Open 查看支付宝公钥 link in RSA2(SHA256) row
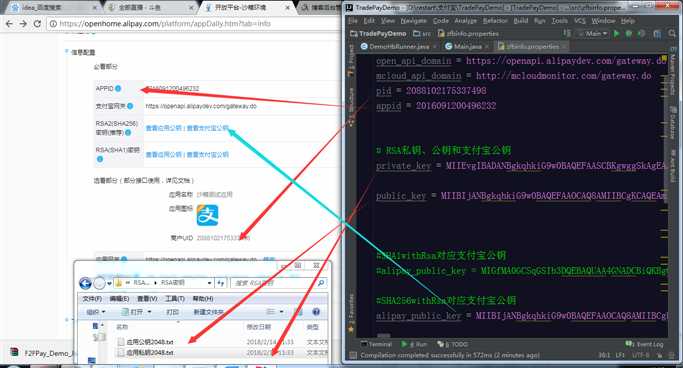 [x=207, y=128]
